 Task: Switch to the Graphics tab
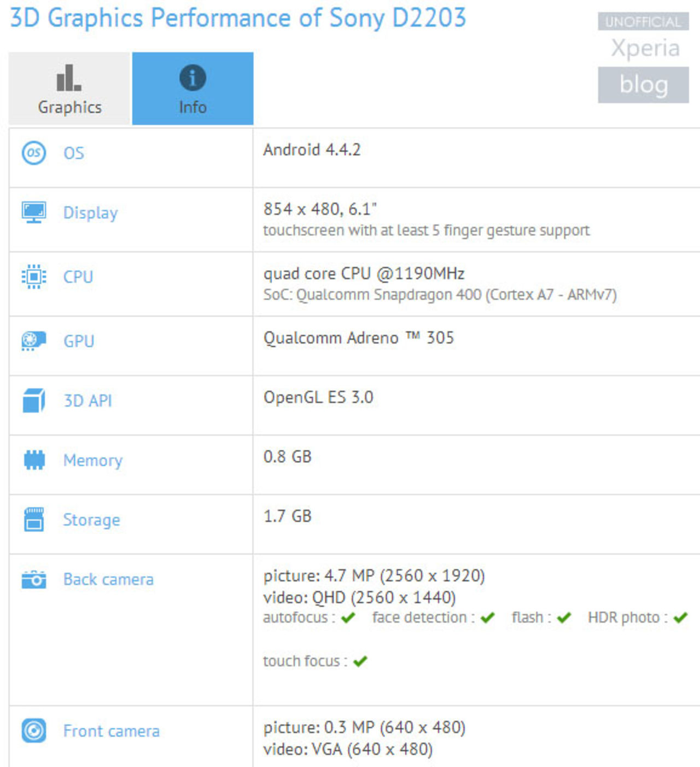tap(69, 89)
